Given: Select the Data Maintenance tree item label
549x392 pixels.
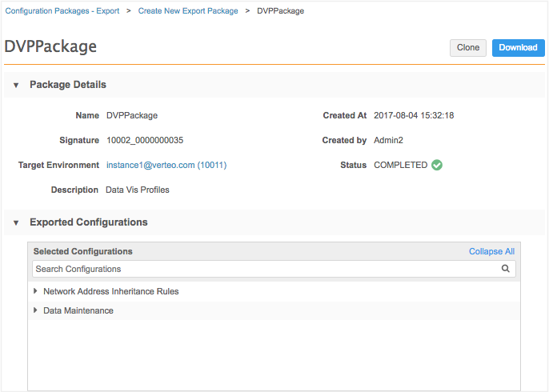Looking at the screenshot, I should (78, 310).
